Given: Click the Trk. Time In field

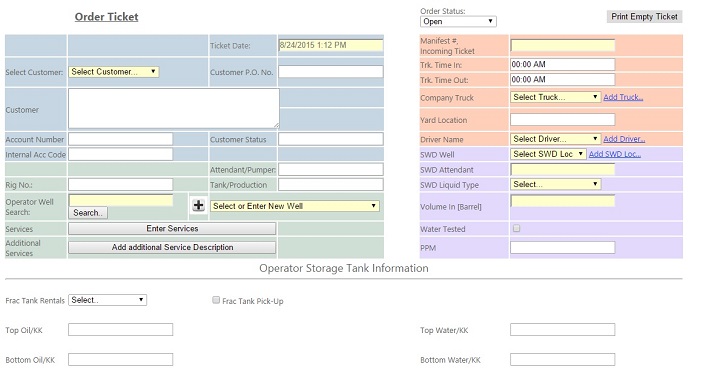Looking at the screenshot, I should [x=562, y=64].
